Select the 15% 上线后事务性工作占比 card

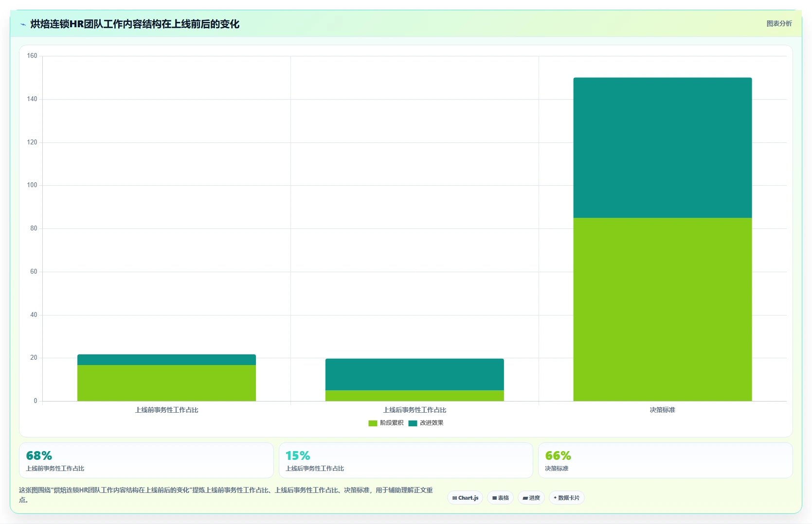(x=406, y=460)
